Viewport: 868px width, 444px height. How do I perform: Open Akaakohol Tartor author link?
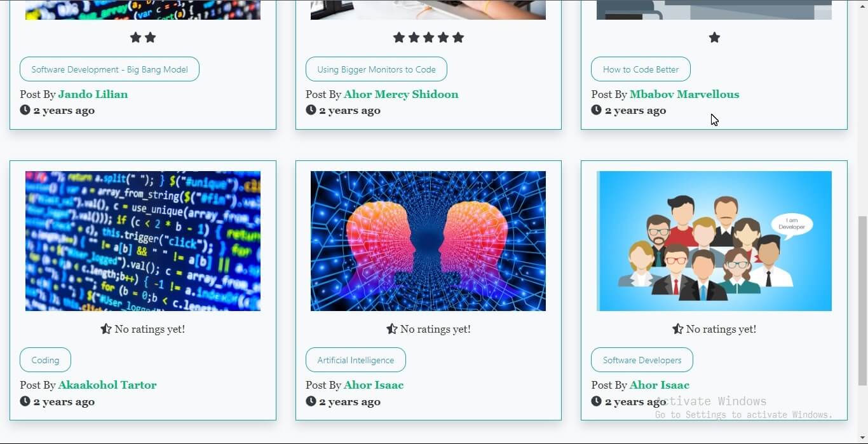click(107, 385)
